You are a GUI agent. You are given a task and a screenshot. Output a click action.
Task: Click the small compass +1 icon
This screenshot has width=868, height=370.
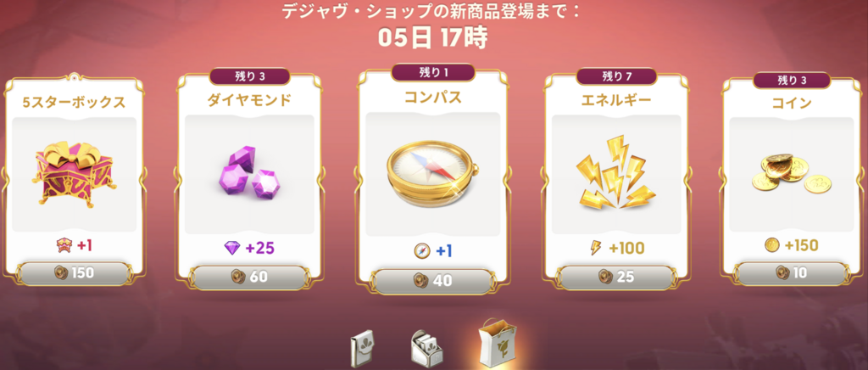pyautogui.click(x=422, y=251)
